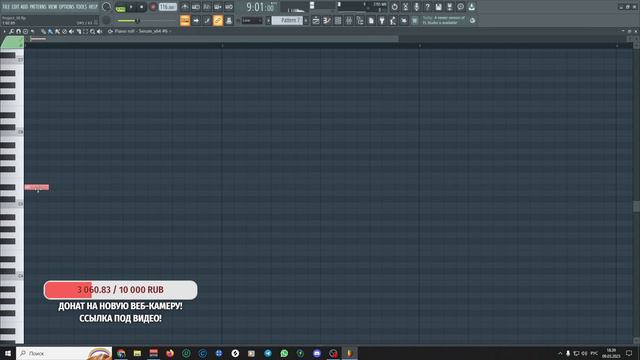This screenshot has width=640, height=360.
Task: Click the stop button in transport
Action: (142, 7)
